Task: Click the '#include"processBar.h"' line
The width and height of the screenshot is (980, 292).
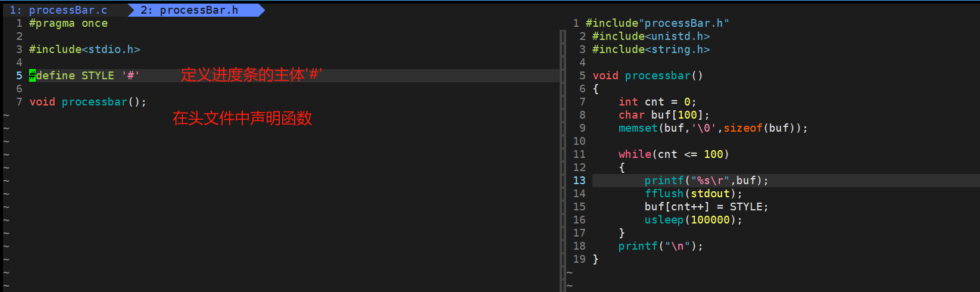Action: (657, 23)
